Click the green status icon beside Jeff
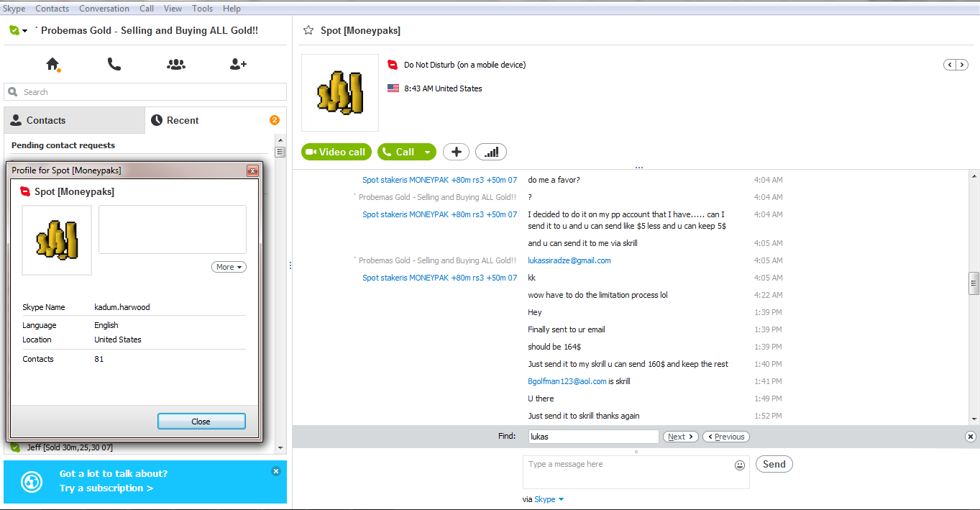 pyautogui.click(x=16, y=447)
